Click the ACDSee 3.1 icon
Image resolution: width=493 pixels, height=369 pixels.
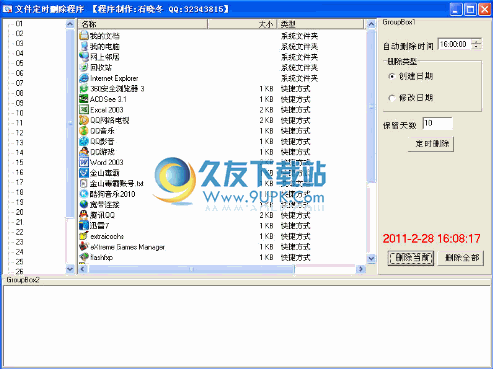click(x=84, y=99)
